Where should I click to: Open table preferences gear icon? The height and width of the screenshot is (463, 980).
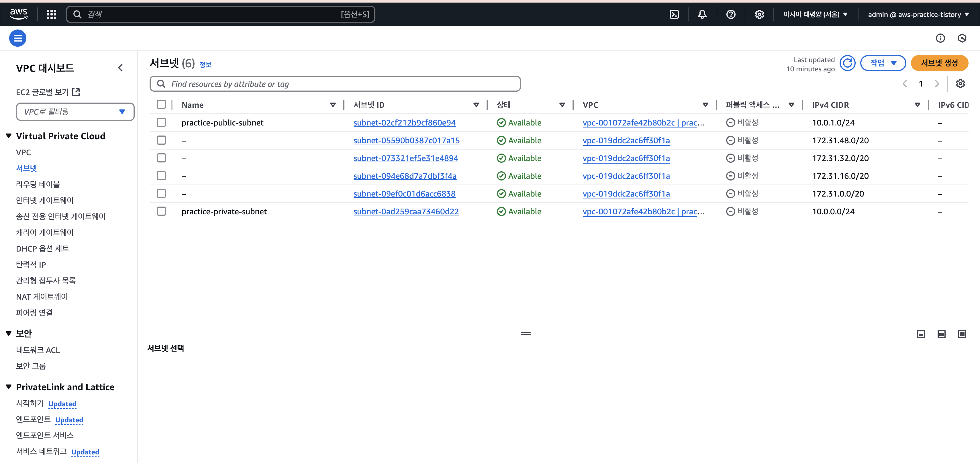tap(960, 84)
